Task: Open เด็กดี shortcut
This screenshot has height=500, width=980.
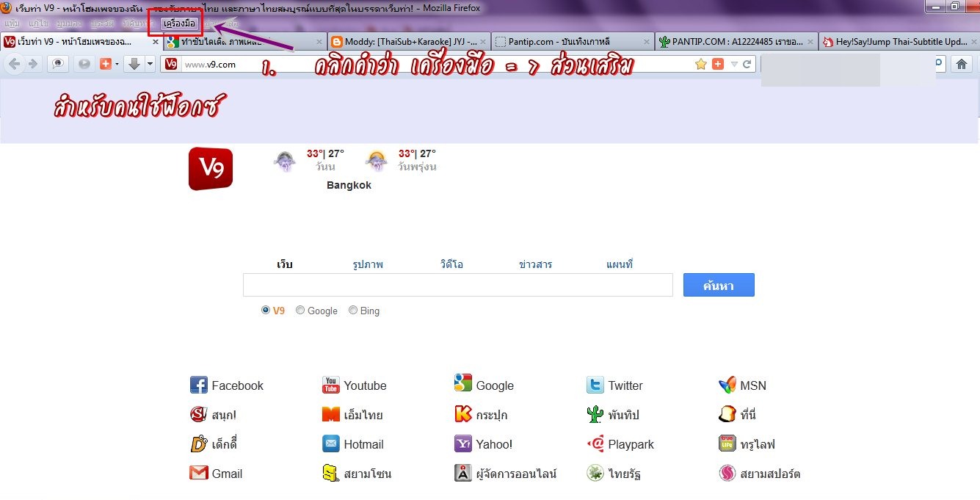Action: pyautogui.click(x=213, y=444)
